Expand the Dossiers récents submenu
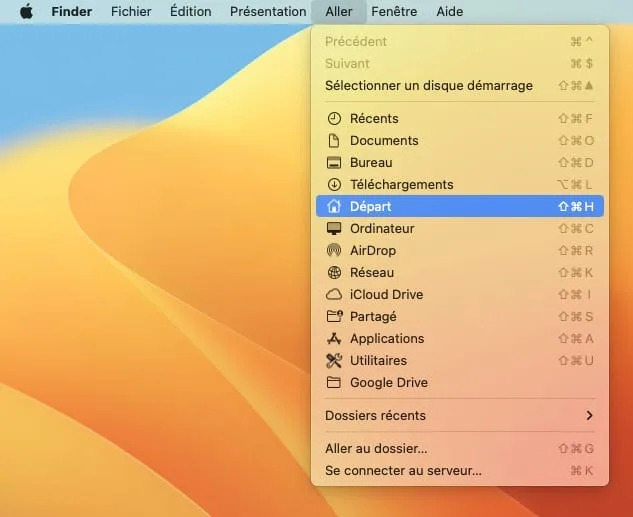Image resolution: width=633 pixels, height=517 pixels. (x=460, y=415)
